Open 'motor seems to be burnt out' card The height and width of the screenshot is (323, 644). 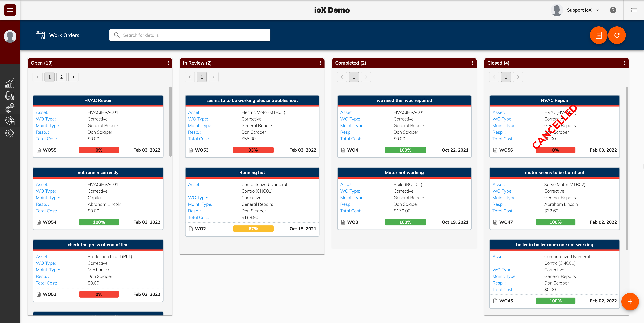pyautogui.click(x=555, y=173)
